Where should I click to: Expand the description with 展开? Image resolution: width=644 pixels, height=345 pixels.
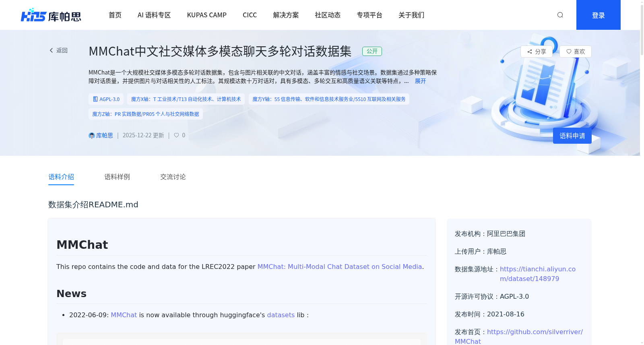(420, 81)
